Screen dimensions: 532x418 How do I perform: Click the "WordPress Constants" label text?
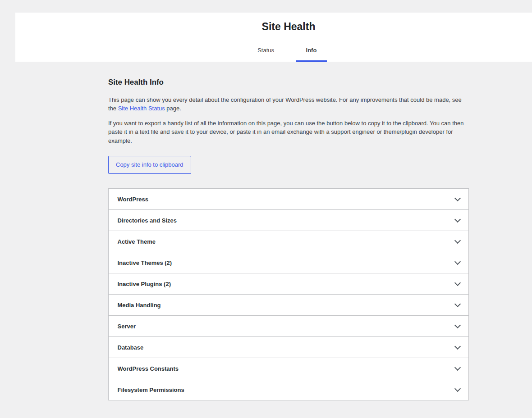pyautogui.click(x=148, y=369)
